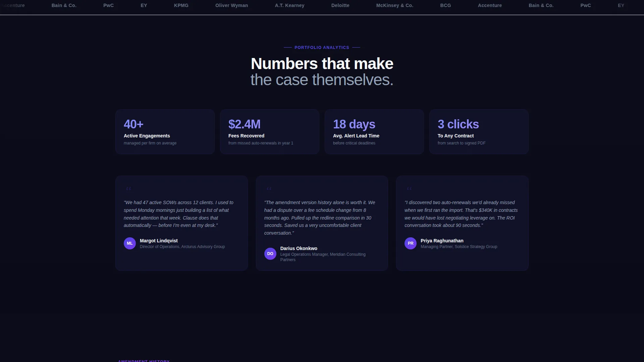Viewport: 644px width, 362px height.
Task: Click A.T. Kearney in the logo strip
Action: pos(290,5)
